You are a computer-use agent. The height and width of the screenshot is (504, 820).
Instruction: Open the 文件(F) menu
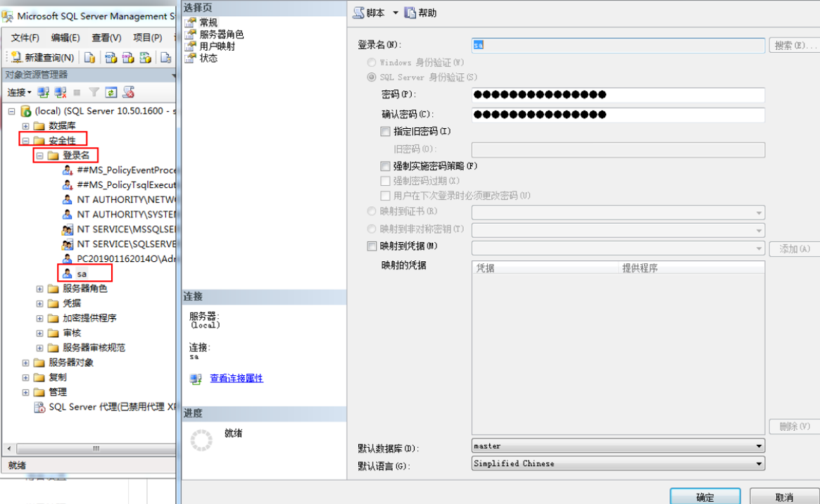(25, 37)
